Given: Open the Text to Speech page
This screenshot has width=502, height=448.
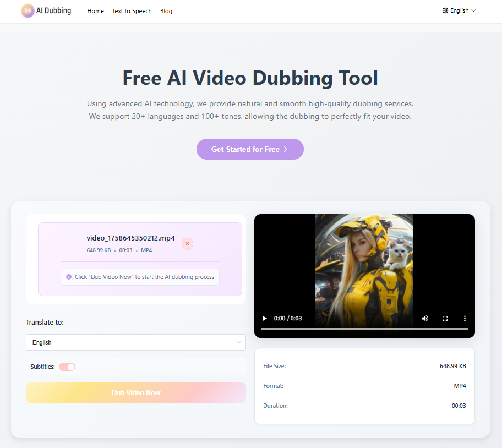Looking at the screenshot, I should [x=132, y=11].
